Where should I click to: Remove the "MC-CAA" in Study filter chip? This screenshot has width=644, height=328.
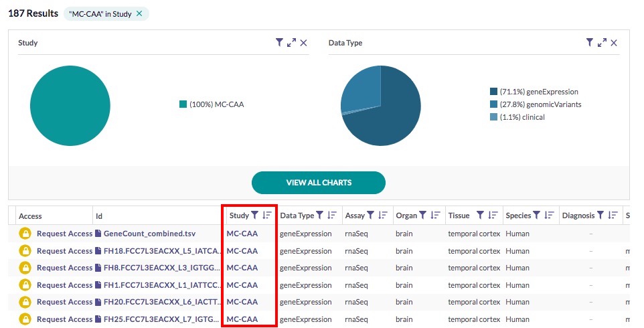pyautogui.click(x=139, y=14)
